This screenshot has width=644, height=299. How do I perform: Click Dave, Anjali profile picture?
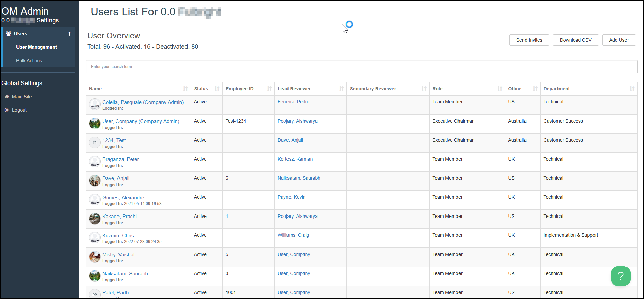point(95,180)
